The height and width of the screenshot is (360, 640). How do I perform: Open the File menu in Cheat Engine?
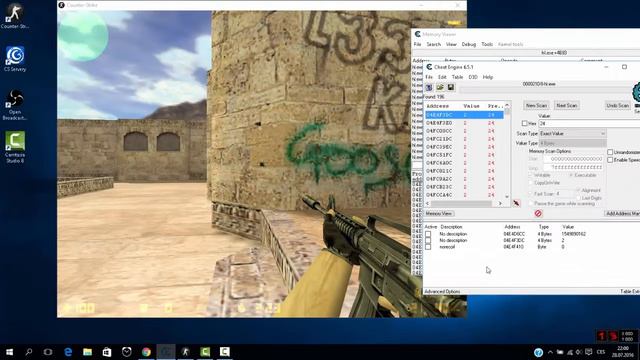point(429,77)
